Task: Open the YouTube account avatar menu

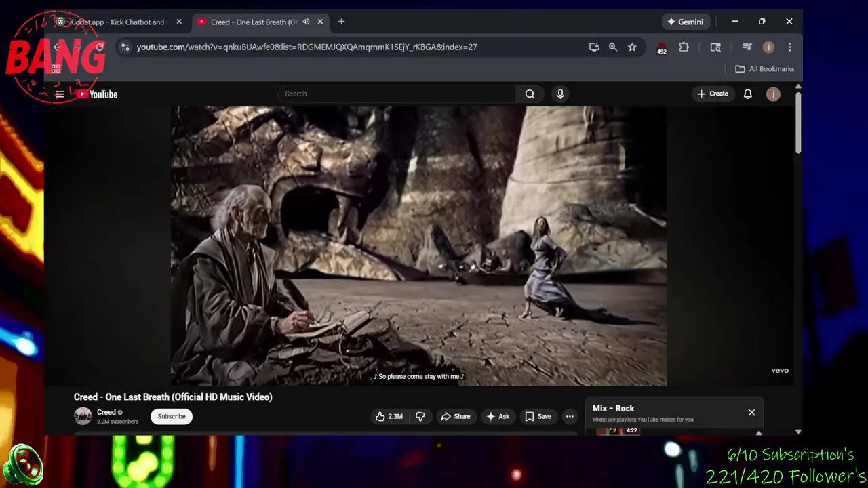Action: pos(773,94)
